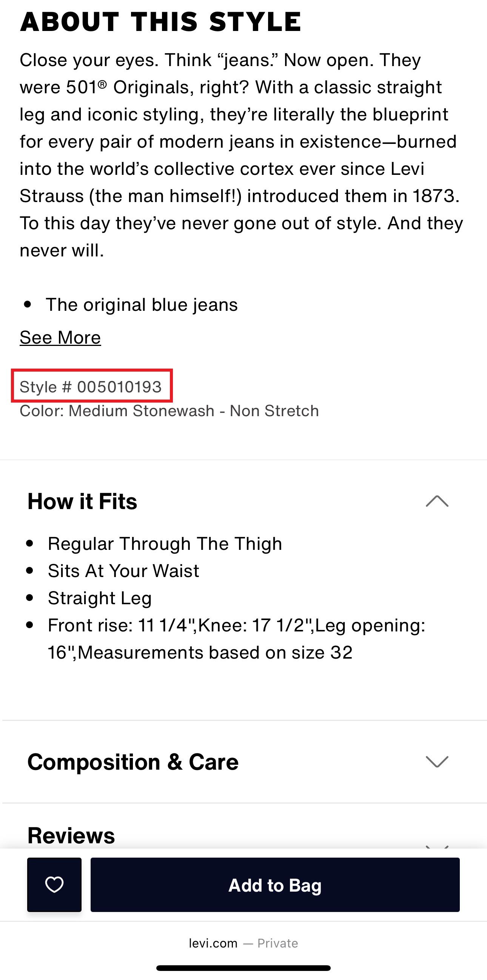Screen dimensions: 487x980
Task: Select the Style # 005010193 text
Action: coord(91,386)
